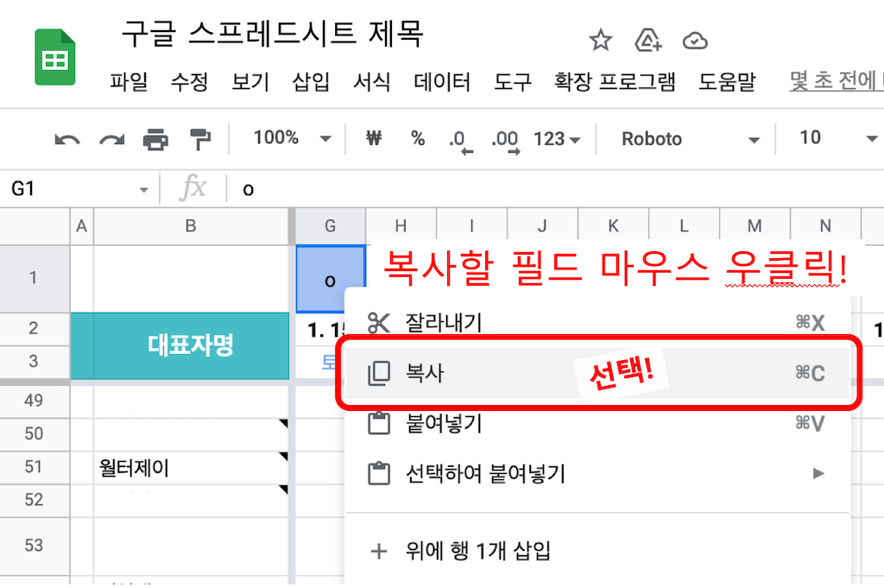
Task: Star this spreadsheet
Action: [600, 39]
